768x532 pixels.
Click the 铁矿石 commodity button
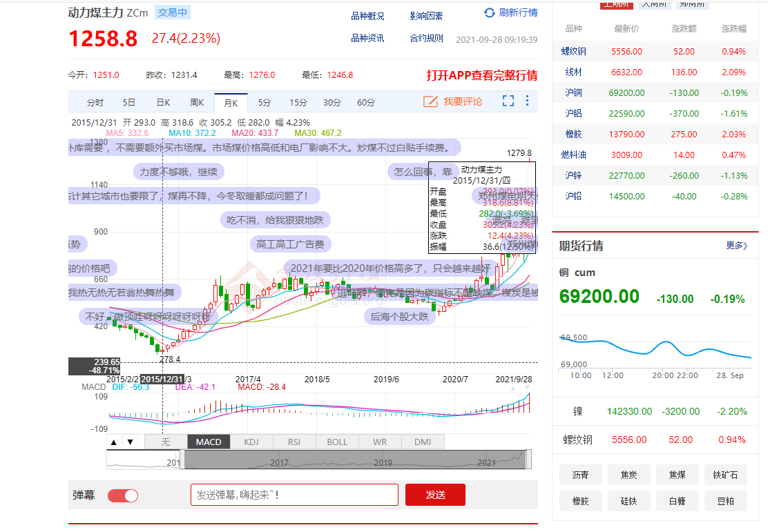click(x=725, y=475)
